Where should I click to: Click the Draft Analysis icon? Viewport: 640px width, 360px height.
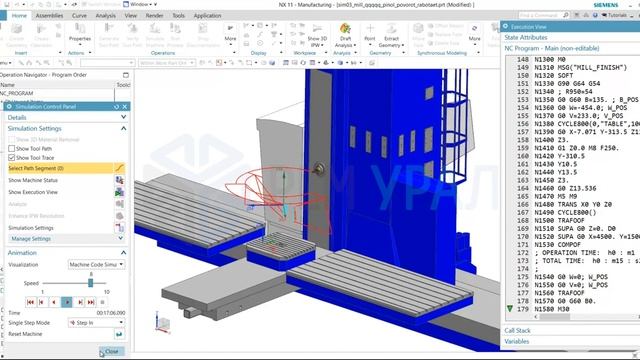click(x=345, y=29)
